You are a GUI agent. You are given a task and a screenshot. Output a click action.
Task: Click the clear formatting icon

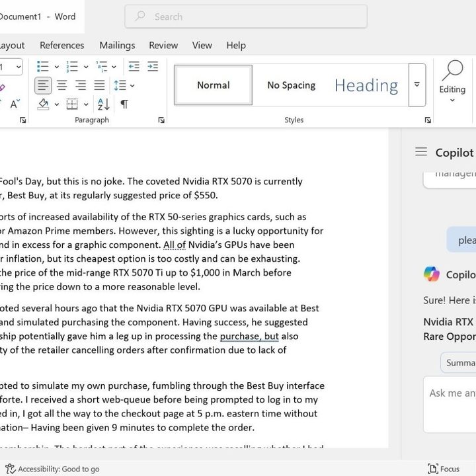(x=2, y=88)
